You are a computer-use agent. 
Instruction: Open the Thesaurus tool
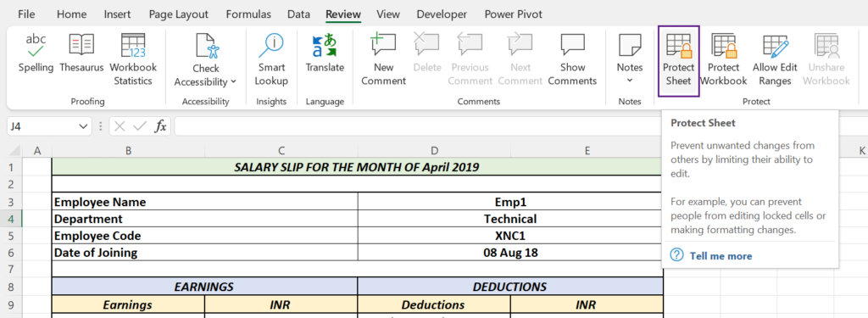[x=81, y=53]
